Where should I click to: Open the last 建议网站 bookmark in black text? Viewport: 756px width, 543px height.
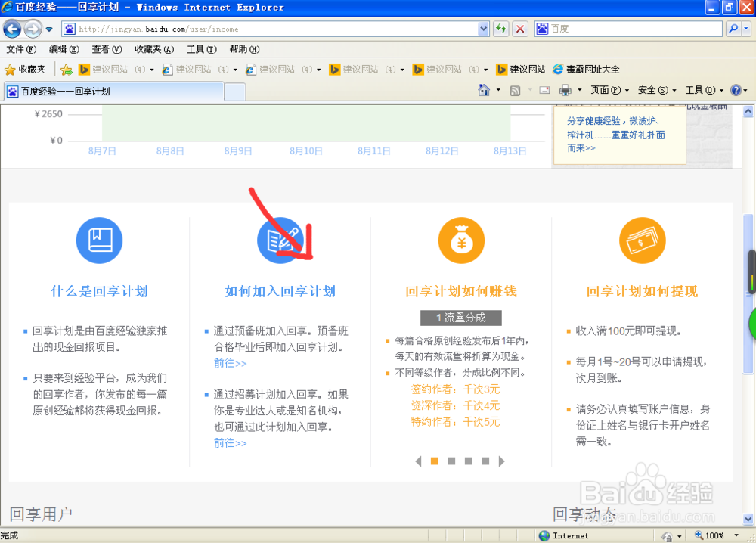coord(521,70)
